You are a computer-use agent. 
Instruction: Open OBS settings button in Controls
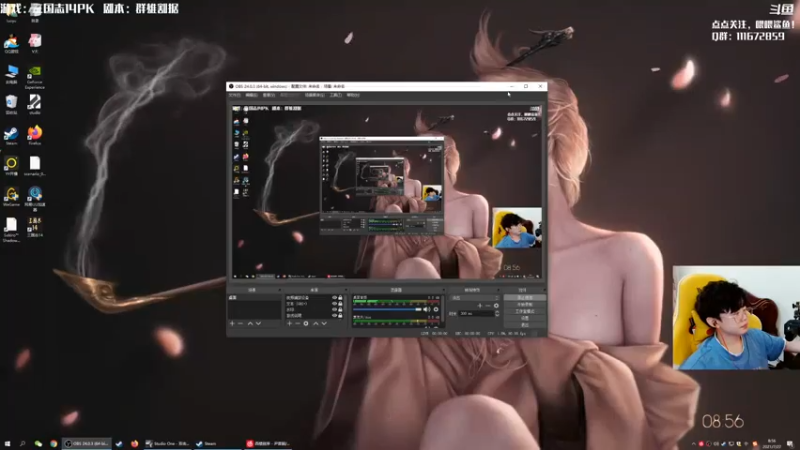525,318
